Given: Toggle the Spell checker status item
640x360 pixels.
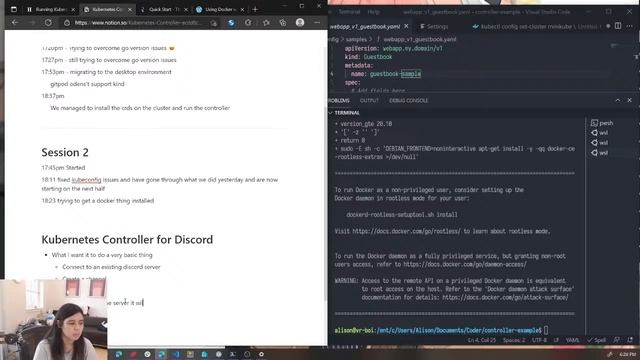Looking at the screenshot, I should click(x=596, y=340).
